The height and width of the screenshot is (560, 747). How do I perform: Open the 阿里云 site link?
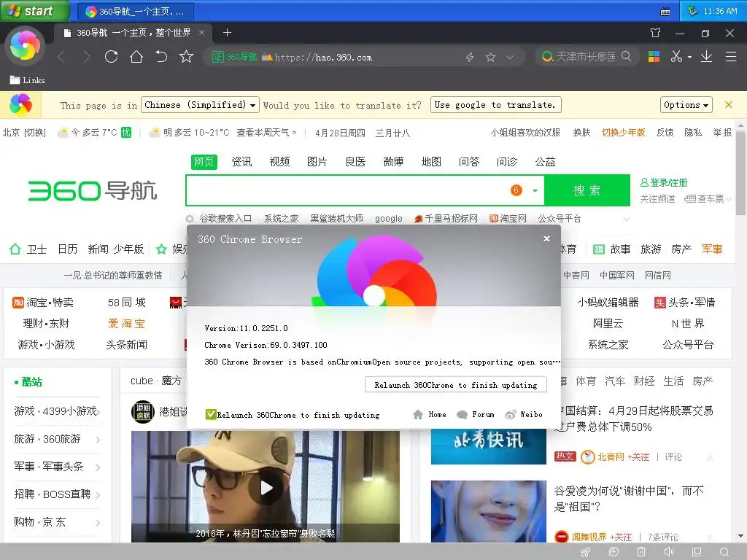(x=608, y=324)
